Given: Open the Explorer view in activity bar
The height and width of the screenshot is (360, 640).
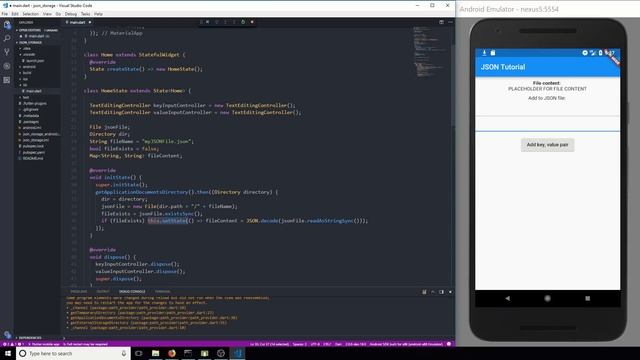Looking at the screenshot, I should tap(7, 25).
